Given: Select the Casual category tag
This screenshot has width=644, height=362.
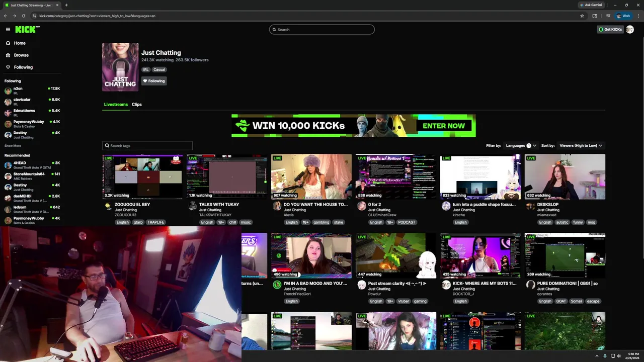Looking at the screenshot, I should click(159, 70).
